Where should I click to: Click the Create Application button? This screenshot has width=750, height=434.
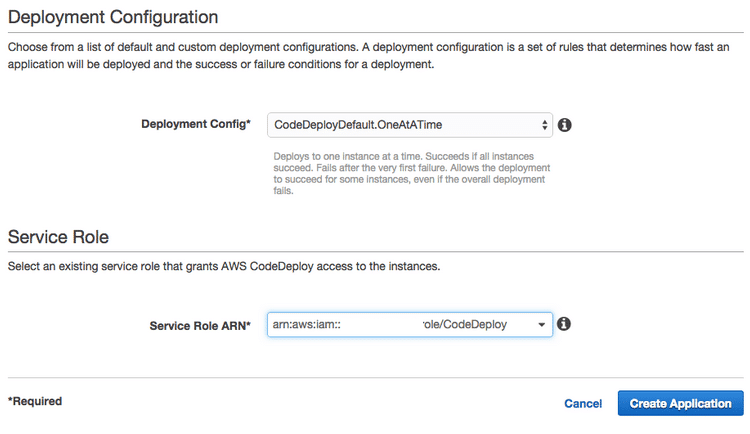[x=680, y=403]
